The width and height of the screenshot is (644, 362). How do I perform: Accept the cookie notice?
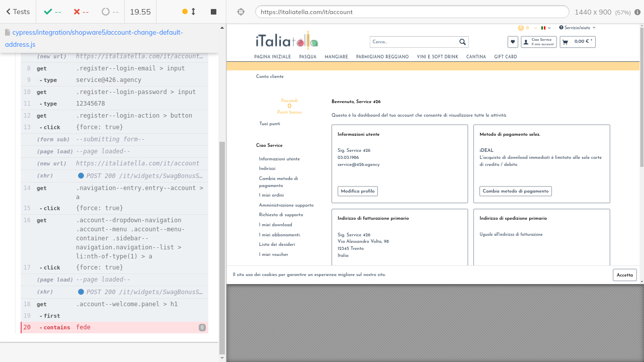624,275
